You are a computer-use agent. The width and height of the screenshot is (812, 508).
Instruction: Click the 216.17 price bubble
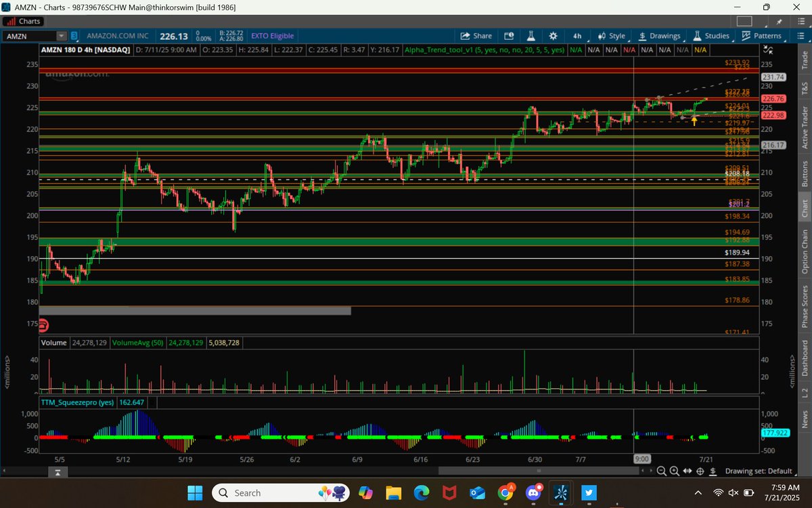point(772,145)
